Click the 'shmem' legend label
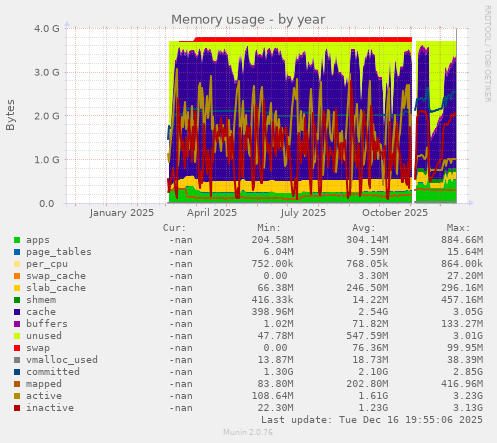Image resolution: width=497 pixels, height=443 pixels. click(41, 300)
